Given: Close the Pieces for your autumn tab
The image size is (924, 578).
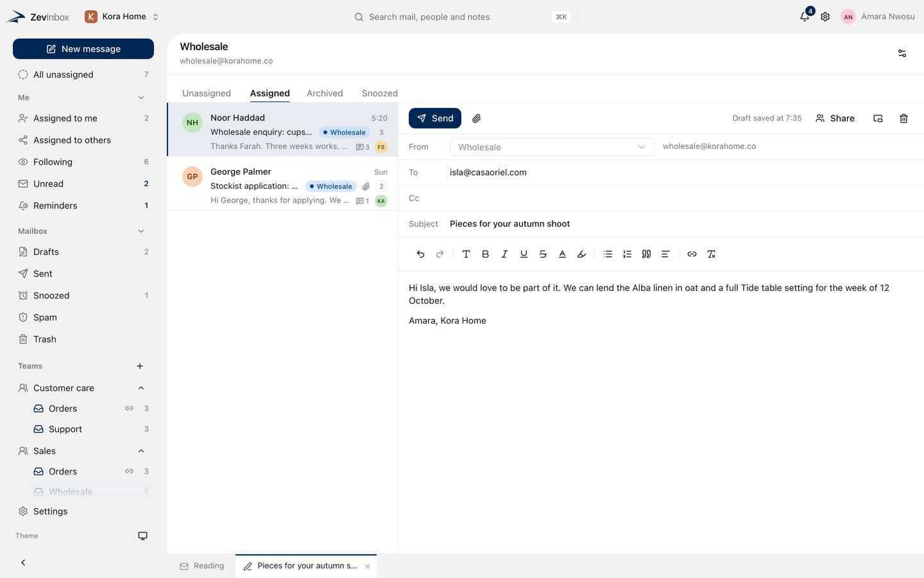Looking at the screenshot, I should pos(368,566).
